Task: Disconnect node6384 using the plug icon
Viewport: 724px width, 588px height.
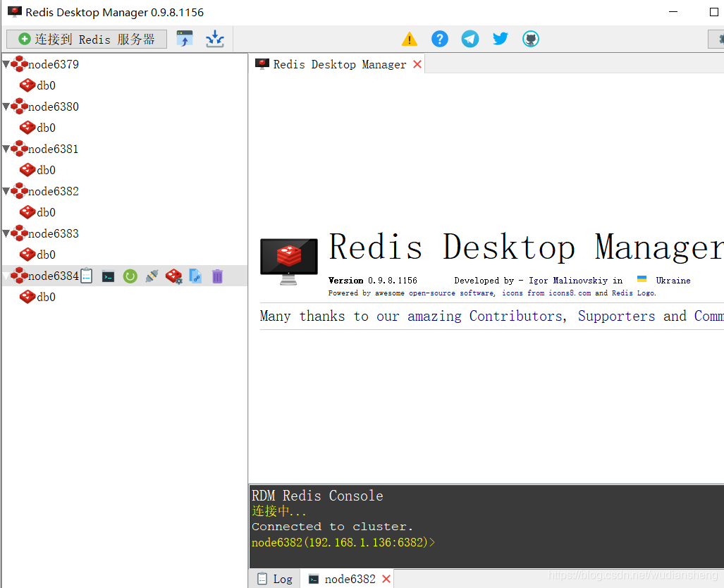Action: (x=152, y=276)
